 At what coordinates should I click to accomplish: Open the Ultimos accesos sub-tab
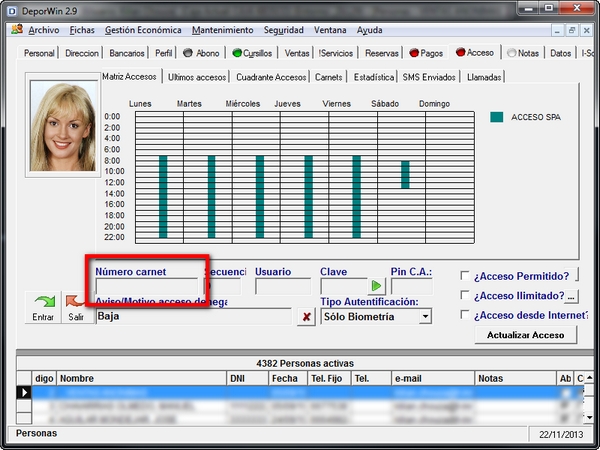pyautogui.click(x=197, y=77)
